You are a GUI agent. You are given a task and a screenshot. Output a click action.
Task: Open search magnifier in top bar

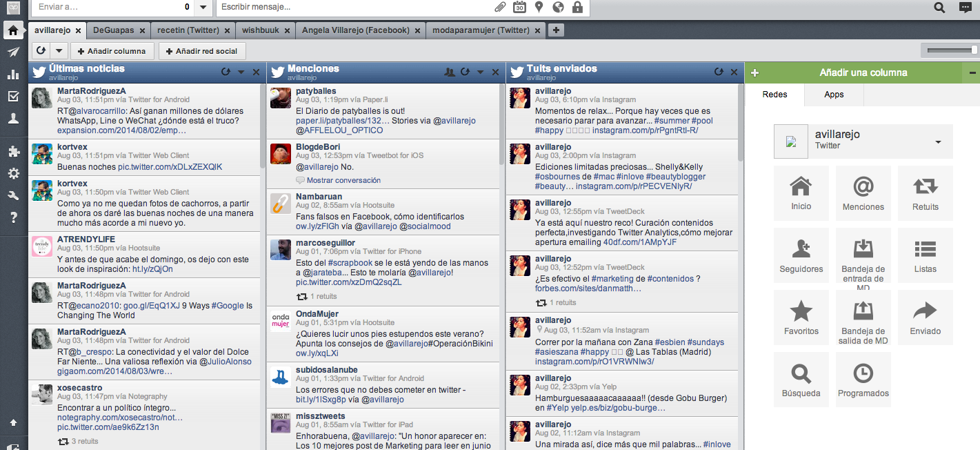pos(939,8)
